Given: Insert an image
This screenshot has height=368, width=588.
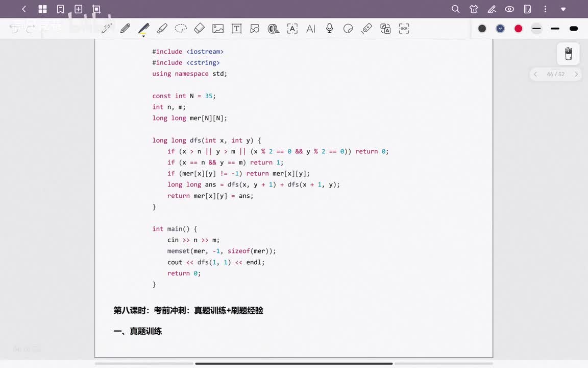Looking at the screenshot, I should click(218, 29).
